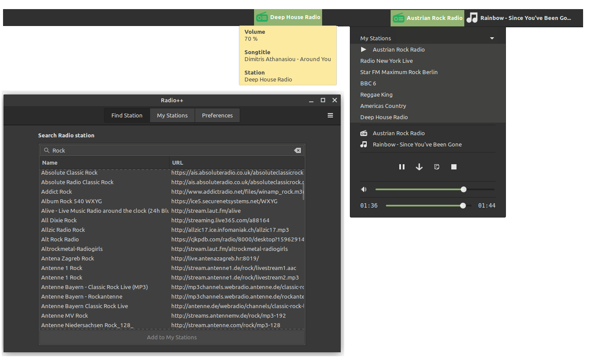Stop playback with the square icon
This screenshot has width=600, height=364.
[x=454, y=167]
